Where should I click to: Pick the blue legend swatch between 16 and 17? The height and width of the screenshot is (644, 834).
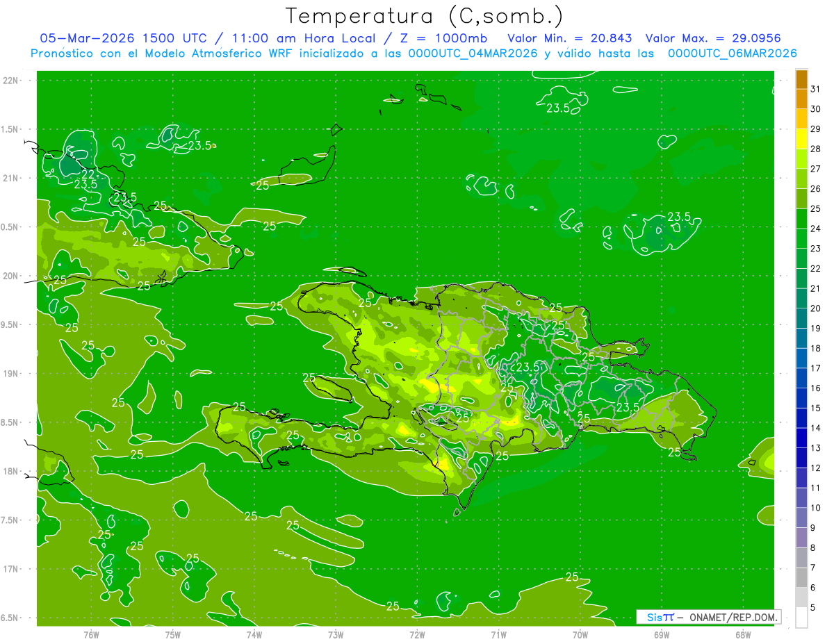[x=801, y=378]
